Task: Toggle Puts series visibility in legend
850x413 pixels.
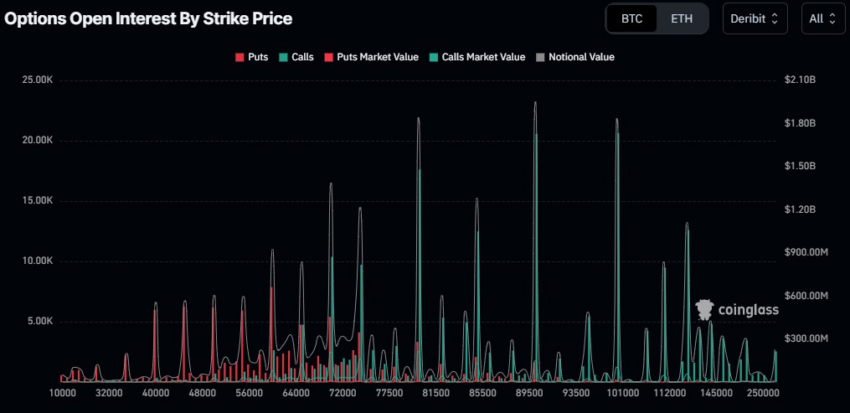Action: (258, 57)
